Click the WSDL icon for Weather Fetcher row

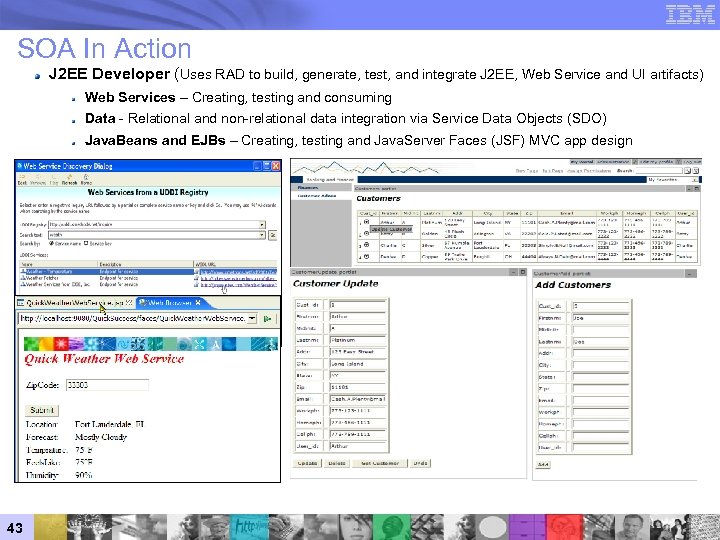click(197, 278)
